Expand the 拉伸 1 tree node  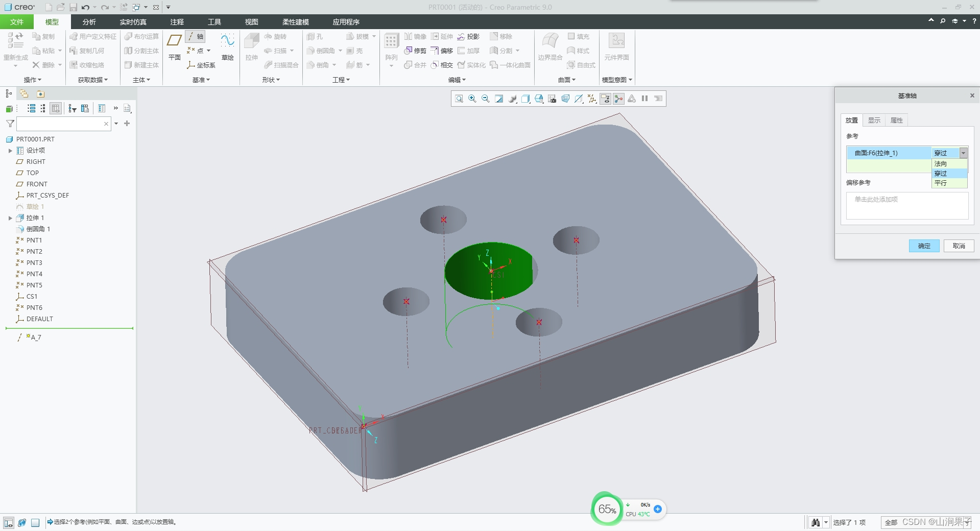[x=10, y=218]
